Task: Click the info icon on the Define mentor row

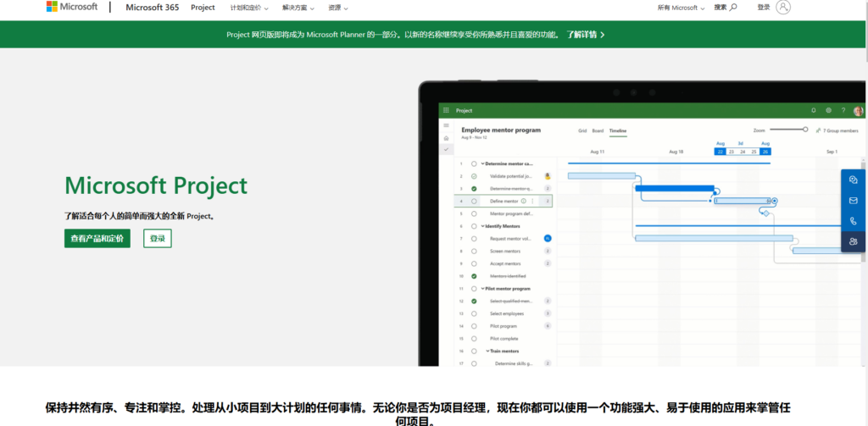Action: point(524,202)
